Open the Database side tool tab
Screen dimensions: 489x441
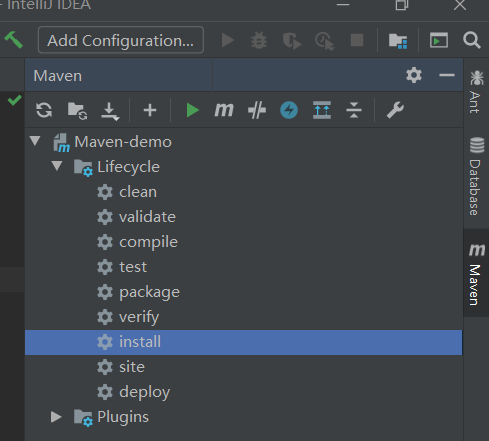click(476, 176)
